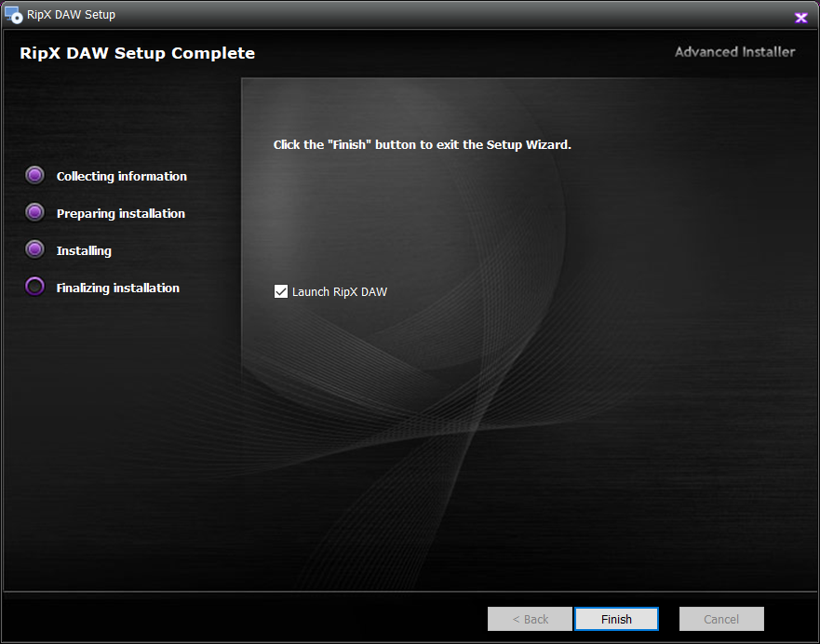820x644 pixels.
Task: Click the RipX DAW Setup title bar icon
Action: pyautogui.click(x=14, y=15)
